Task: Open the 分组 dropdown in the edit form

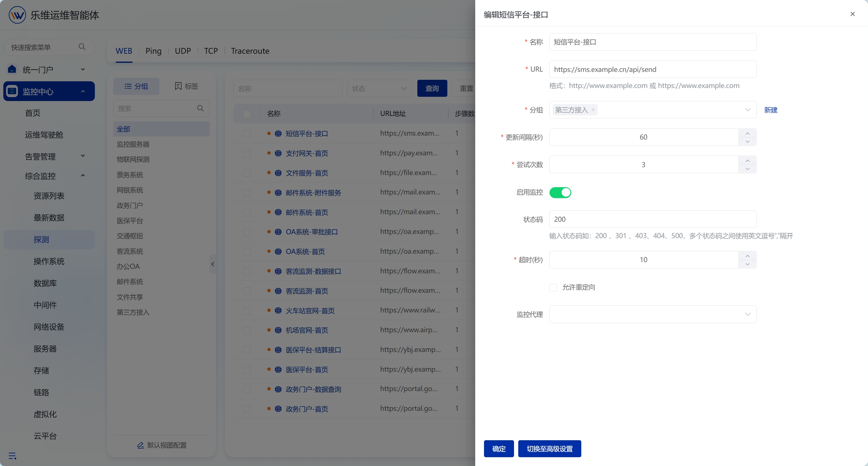Action: click(x=653, y=110)
